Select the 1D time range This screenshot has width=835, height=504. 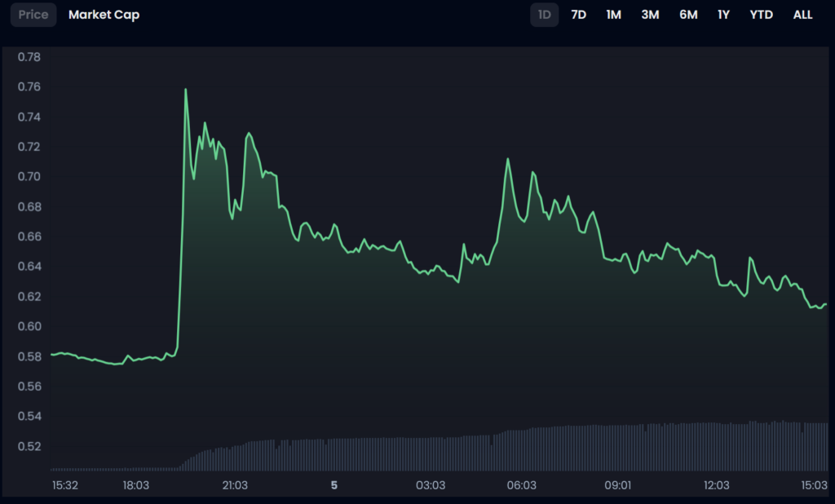(544, 15)
